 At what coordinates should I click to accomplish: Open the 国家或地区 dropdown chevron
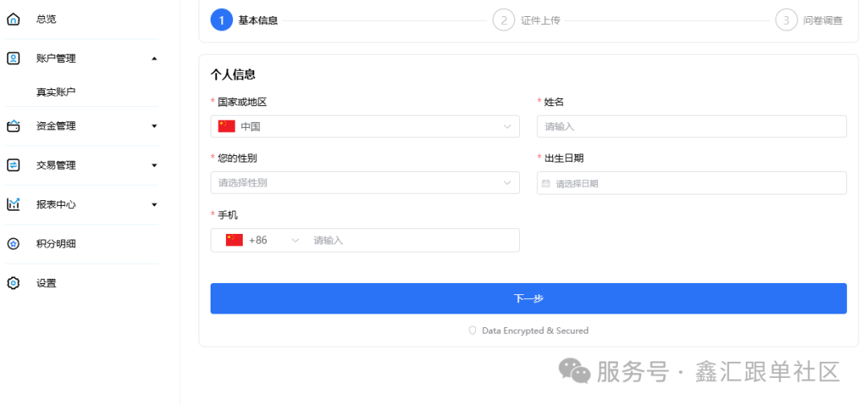pos(507,126)
